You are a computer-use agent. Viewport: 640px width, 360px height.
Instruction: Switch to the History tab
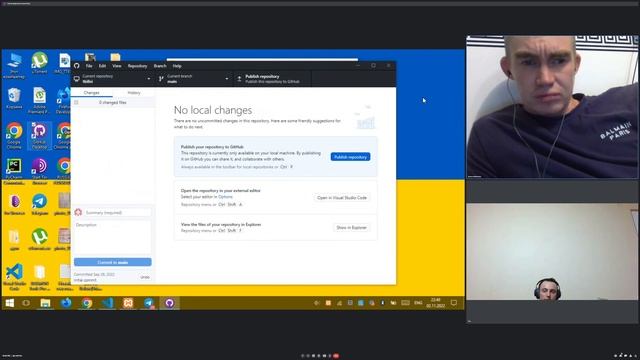tap(134, 93)
